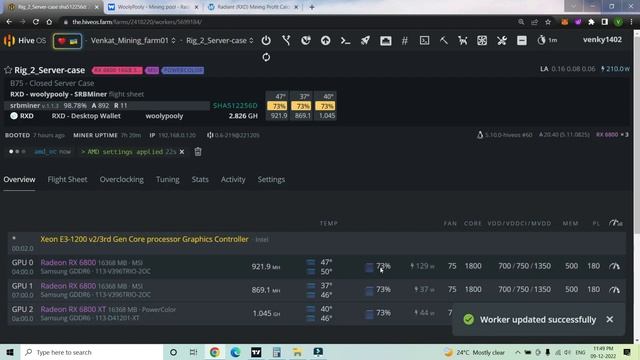Viewport: 640px width, 360px height.
Task: Click the pink RX 6800 tag label
Action: [117, 70]
